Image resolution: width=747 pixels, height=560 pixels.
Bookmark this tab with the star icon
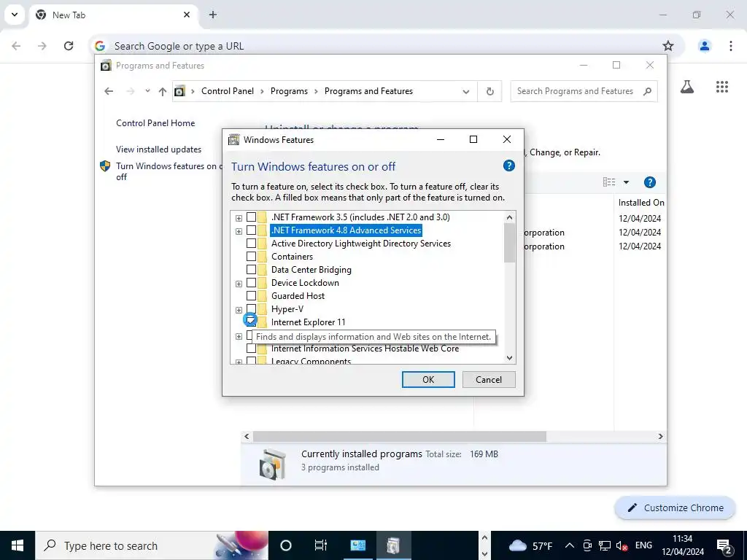(668, 46)
